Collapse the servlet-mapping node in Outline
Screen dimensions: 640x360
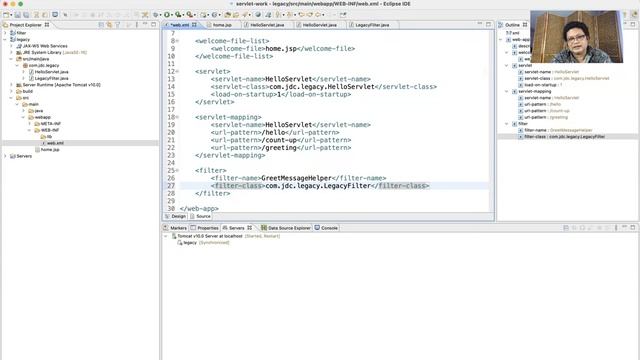[507, 91]
